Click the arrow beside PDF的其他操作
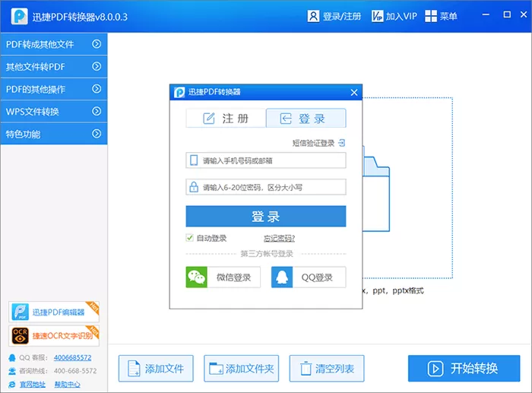 click(x=97, y=89)
